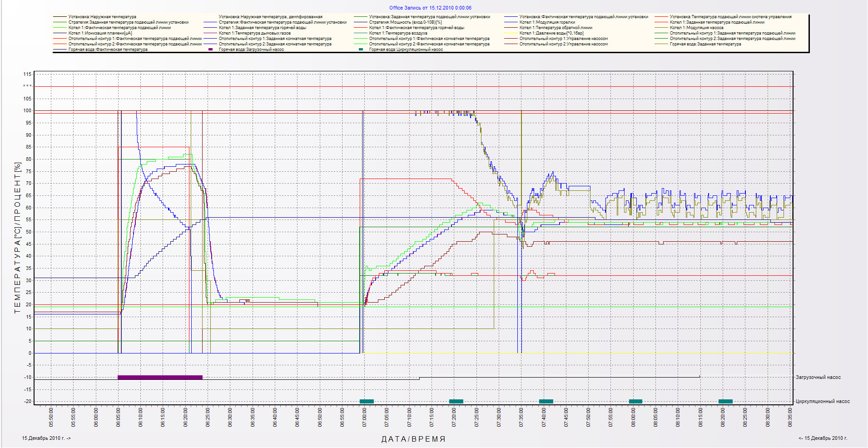Click the 'ТЕМПЕРАТУРА[°C]/ПРОЦЕНТ[%]' vertical axis title

click(x=18, y=238)
